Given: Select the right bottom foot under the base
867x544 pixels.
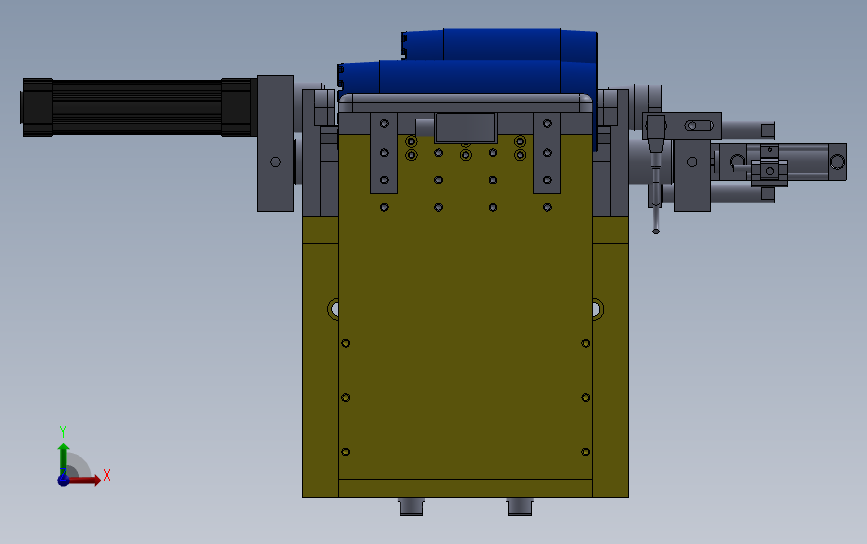Looking at the screenshot, I should (x=520, y=506).
